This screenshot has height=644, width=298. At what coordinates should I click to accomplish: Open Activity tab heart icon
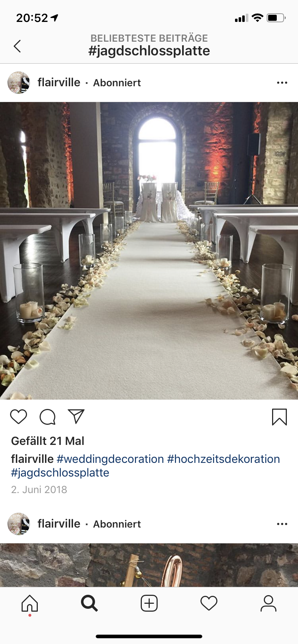pos(209,603)
